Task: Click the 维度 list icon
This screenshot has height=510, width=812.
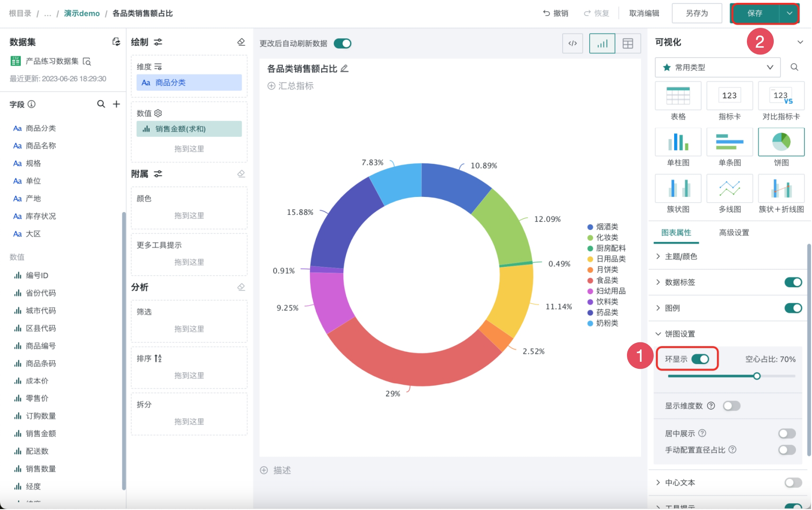Action: click(x=158, y=67)
